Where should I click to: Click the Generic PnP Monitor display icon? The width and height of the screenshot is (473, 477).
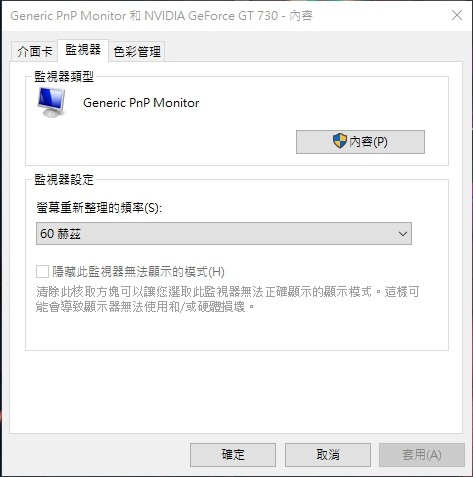click(x=51, y=102)
